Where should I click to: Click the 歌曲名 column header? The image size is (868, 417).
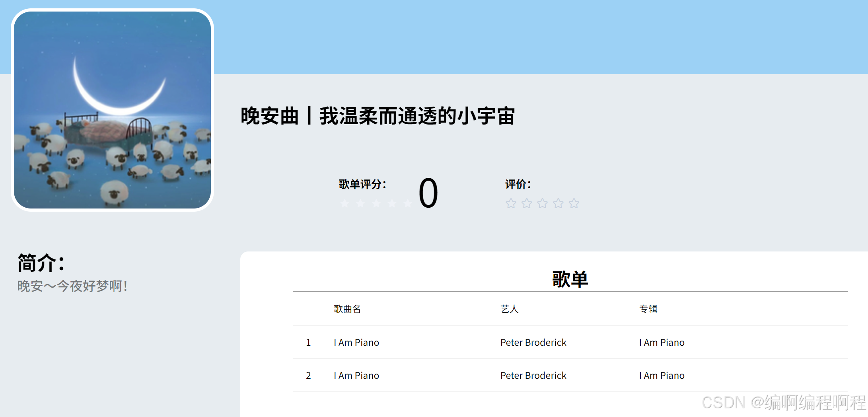point(347,309)
